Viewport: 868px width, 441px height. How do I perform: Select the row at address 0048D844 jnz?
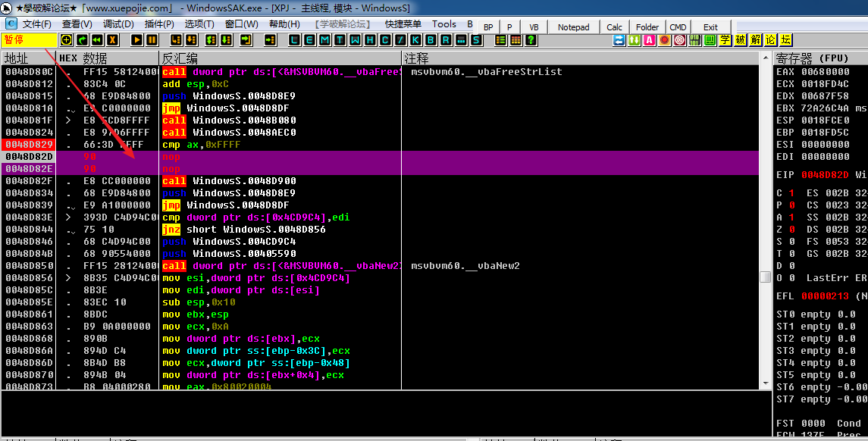coord(380,229)
